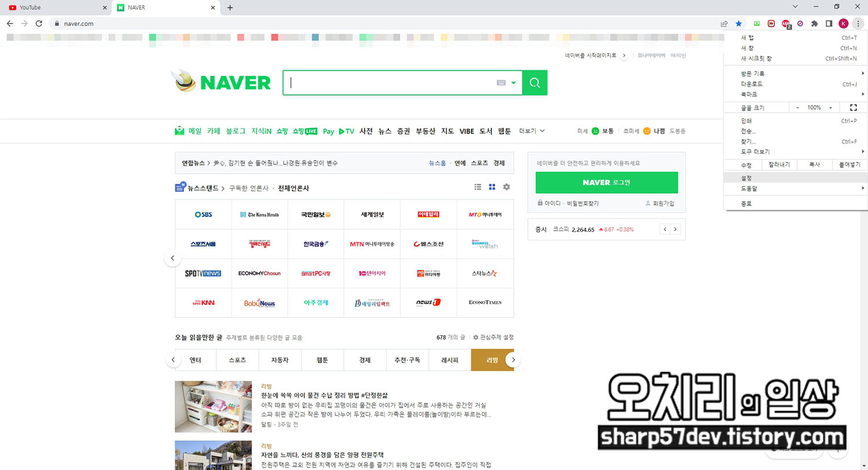868x470 pixels.
Task: Click the browser back arrow
Action: (10, 24)
